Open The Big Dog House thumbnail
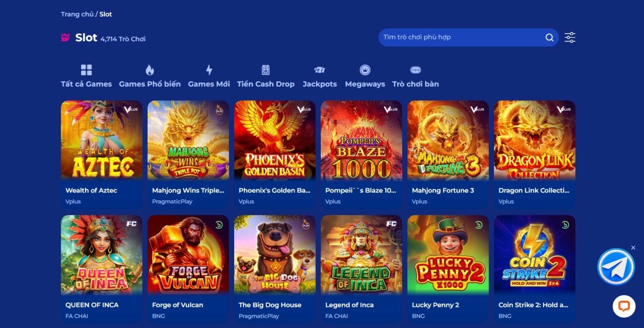This screenshot has width=644, height=328. (275, 255)
